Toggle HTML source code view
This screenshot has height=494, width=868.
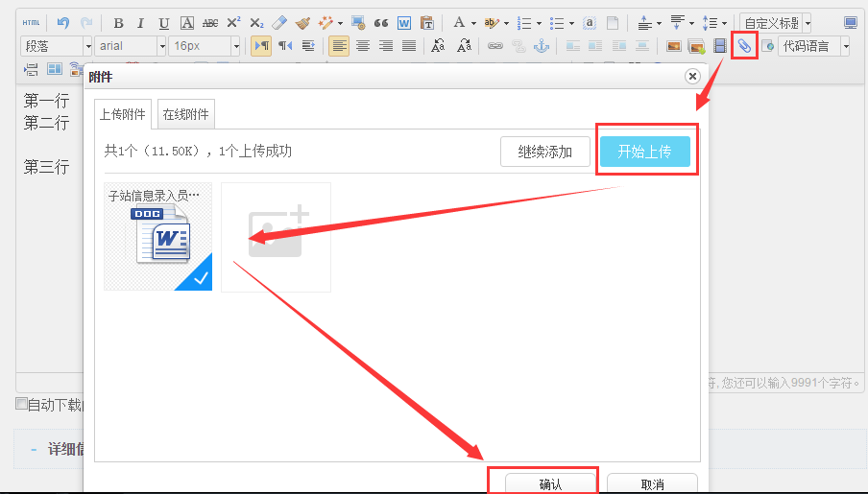32,23
